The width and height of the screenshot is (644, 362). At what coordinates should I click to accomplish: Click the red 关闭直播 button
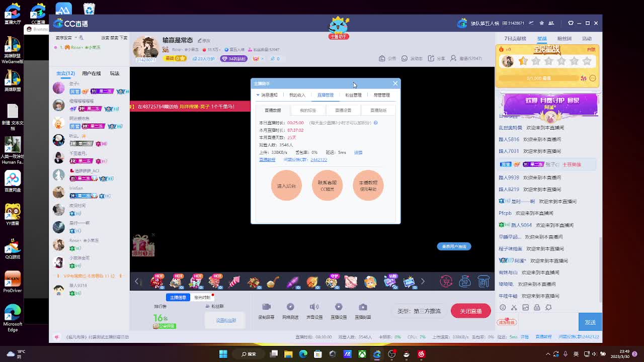[471, 311]
